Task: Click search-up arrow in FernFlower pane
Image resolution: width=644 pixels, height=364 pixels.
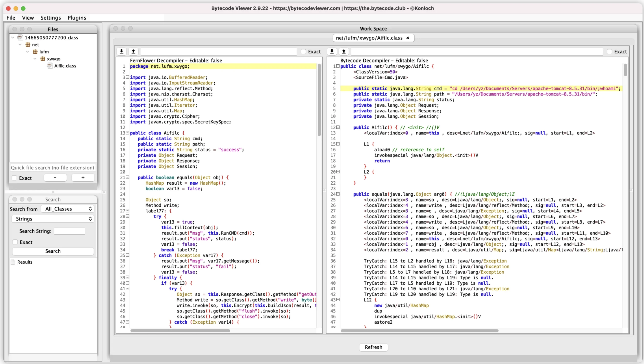Action: pos(133,52)
